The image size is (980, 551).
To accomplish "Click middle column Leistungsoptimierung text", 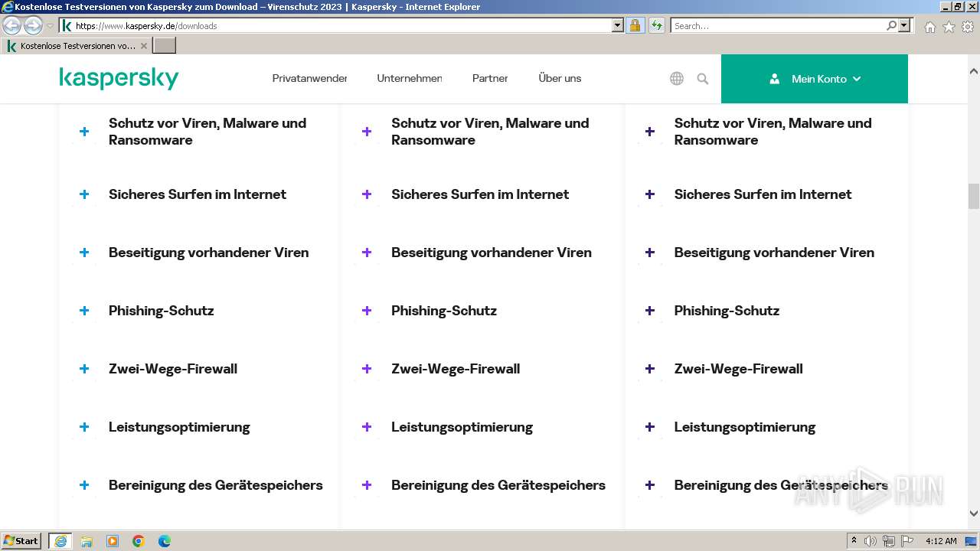I will tap(462, 427).
